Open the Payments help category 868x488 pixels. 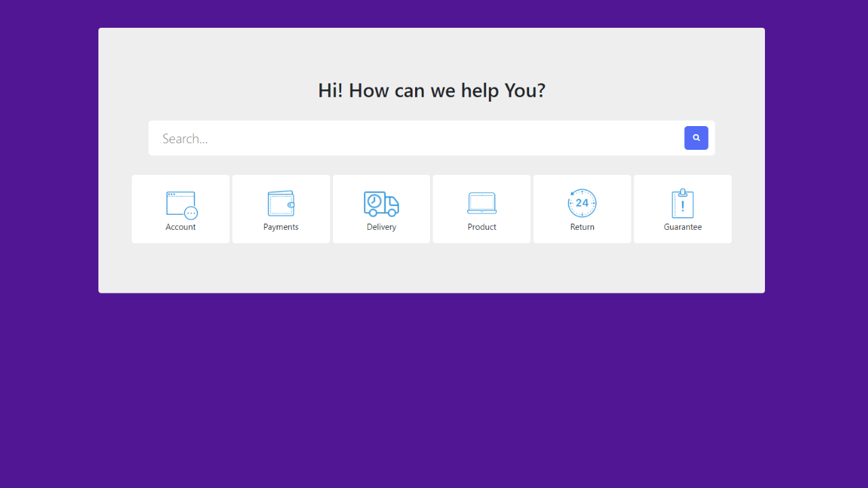281,209
